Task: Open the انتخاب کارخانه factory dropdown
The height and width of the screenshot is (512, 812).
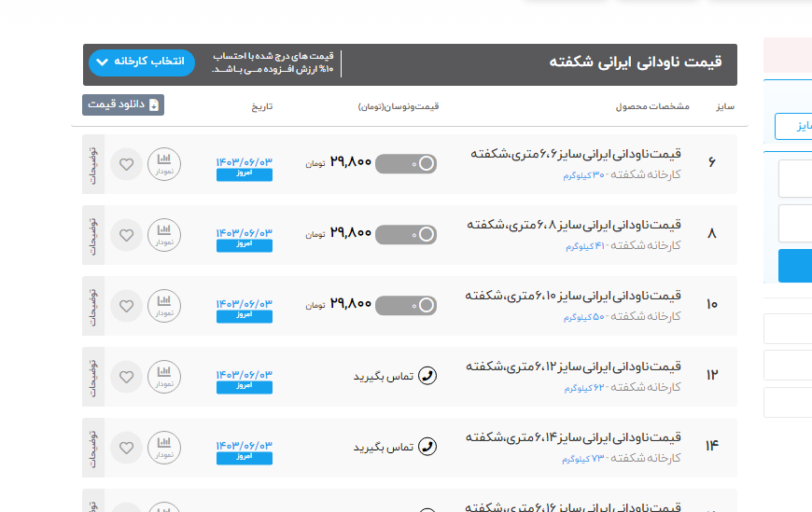Action: pyautogui.click(x=142, y=62)
